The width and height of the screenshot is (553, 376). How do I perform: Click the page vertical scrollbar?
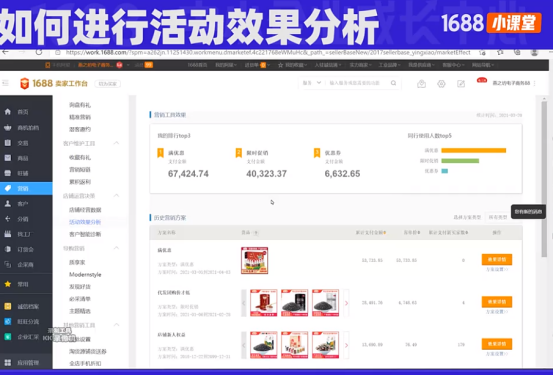(544, 179)
